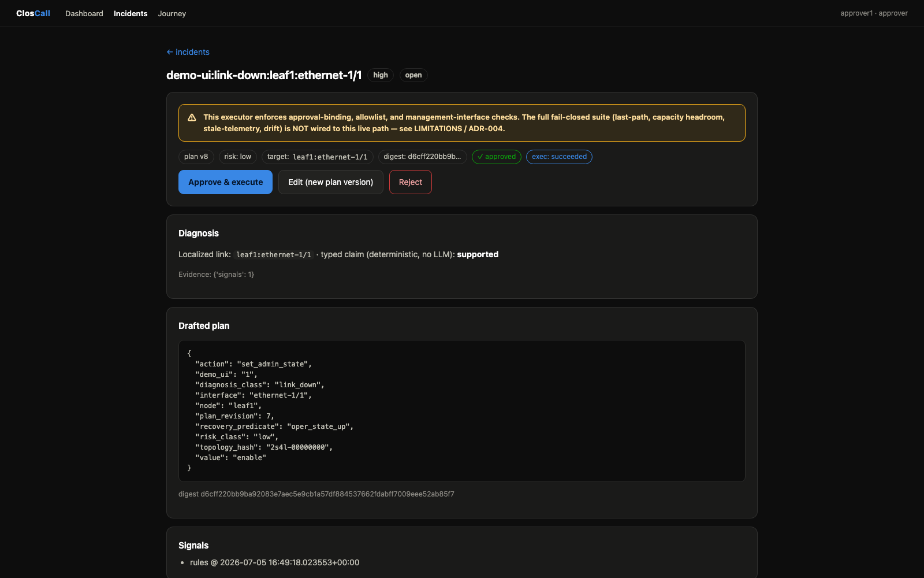Viewport: 924px width, 578px height.
Task: Open the Dashboard tab
Action: [84, 13]
